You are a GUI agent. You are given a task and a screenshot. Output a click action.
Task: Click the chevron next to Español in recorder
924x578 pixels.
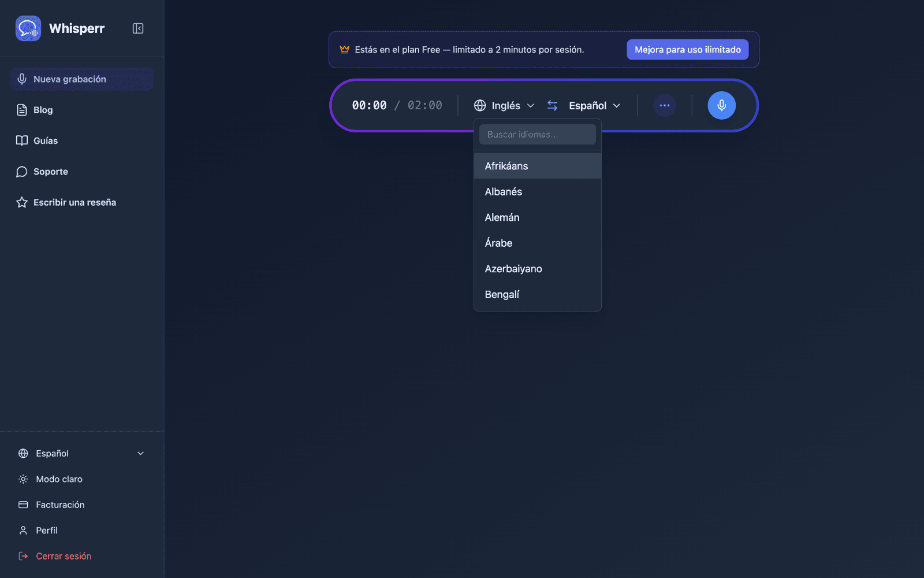pyautogui.click(x=617, y=106)
